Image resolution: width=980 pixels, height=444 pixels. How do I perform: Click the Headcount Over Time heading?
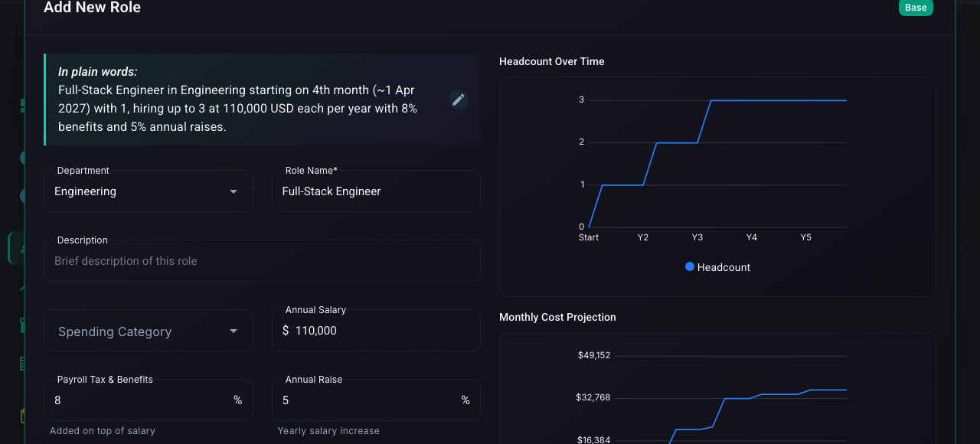(552, 61)
